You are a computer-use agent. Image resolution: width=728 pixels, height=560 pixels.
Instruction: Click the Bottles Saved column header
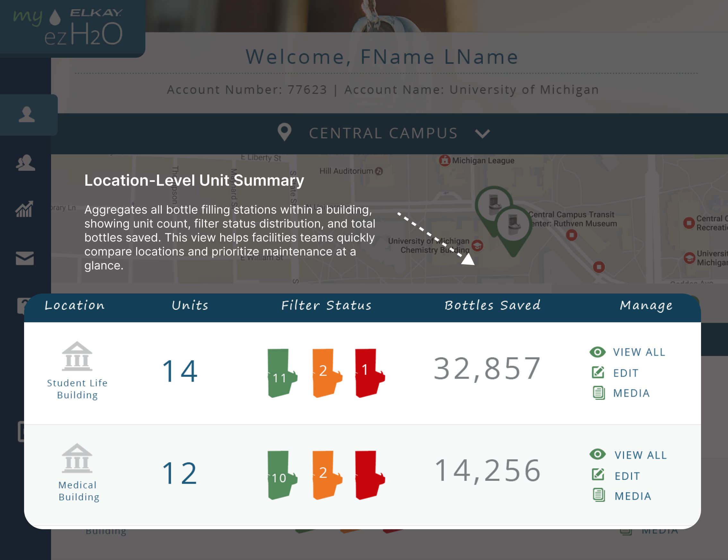pos(492,305)
